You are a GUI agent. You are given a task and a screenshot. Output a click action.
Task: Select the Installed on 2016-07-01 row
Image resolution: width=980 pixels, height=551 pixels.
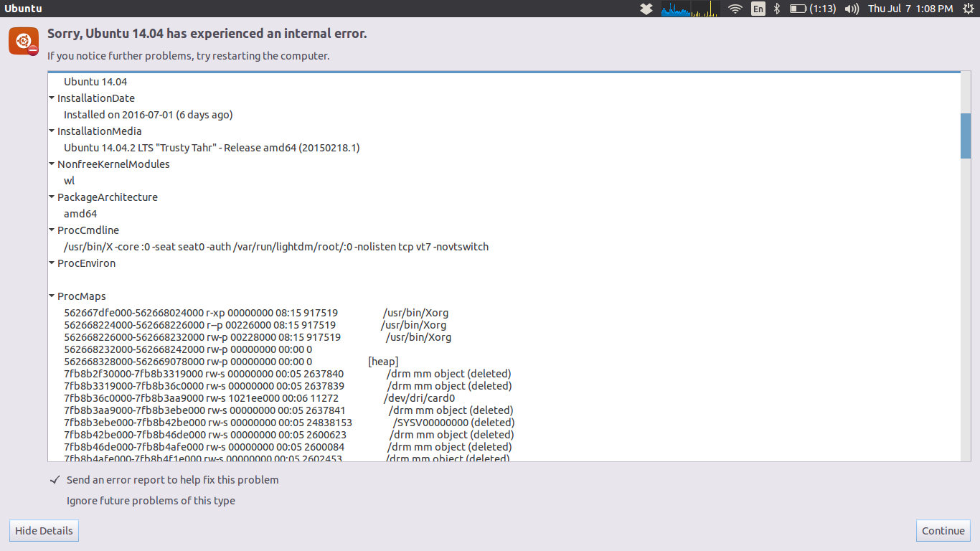pos(148,115)
